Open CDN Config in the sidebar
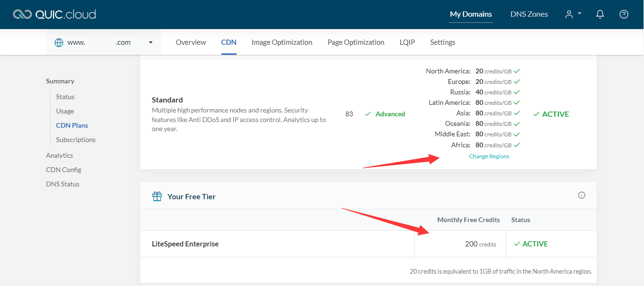 click(x=63, y=170)
